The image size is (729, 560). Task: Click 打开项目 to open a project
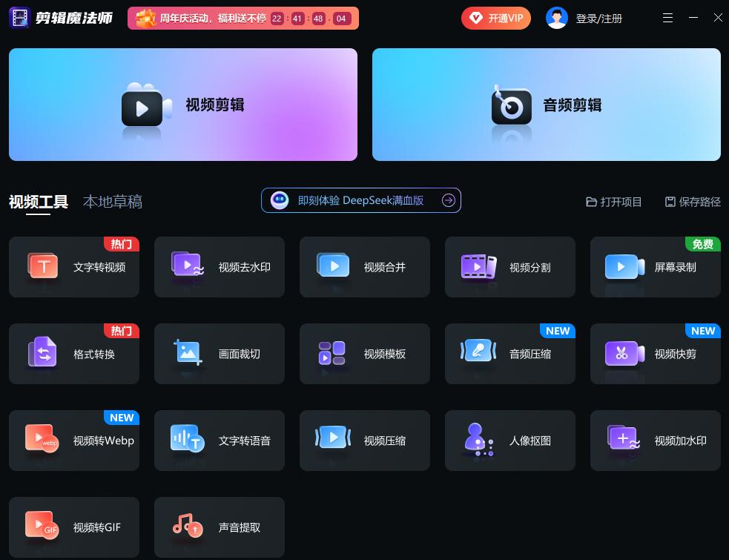(x=614, y=201)
